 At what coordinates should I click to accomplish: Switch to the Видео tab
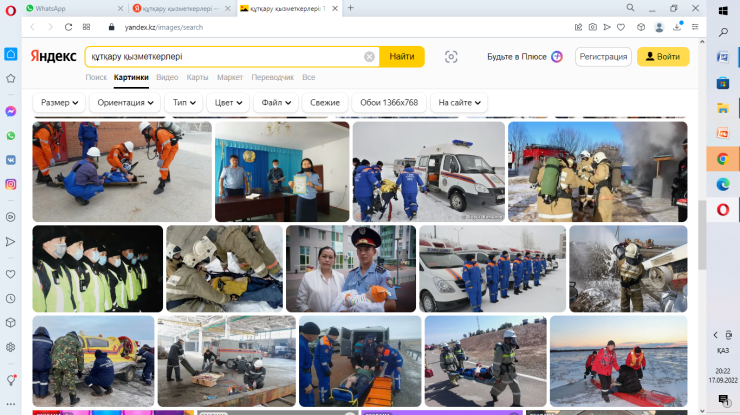point(167,77)
